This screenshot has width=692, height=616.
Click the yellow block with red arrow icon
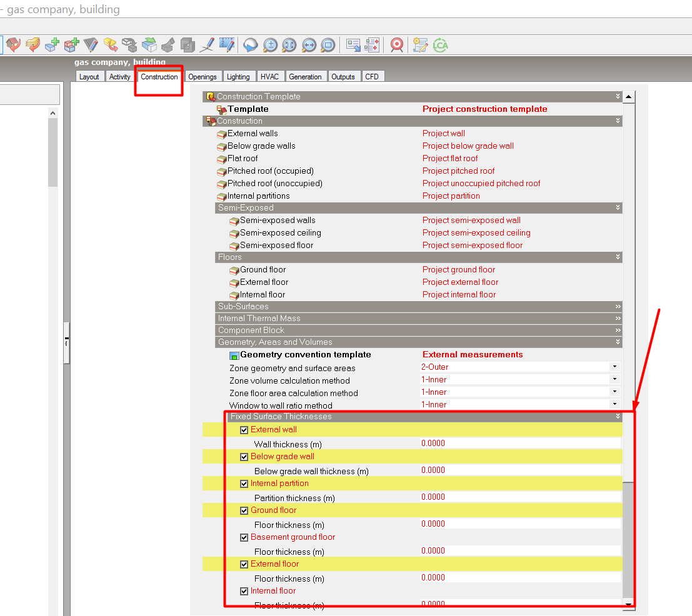[110, 44]
